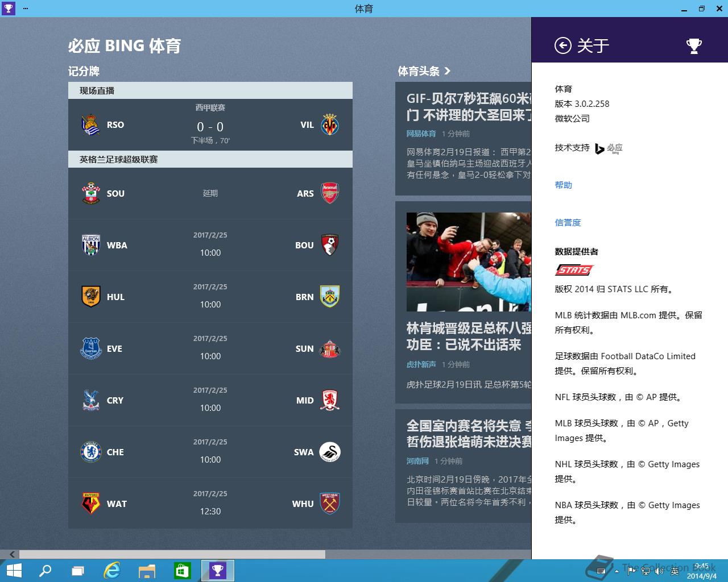Screen dimensions: 728x582
Task: Click the Hull City HUL crest
Action: pos(91,297)
